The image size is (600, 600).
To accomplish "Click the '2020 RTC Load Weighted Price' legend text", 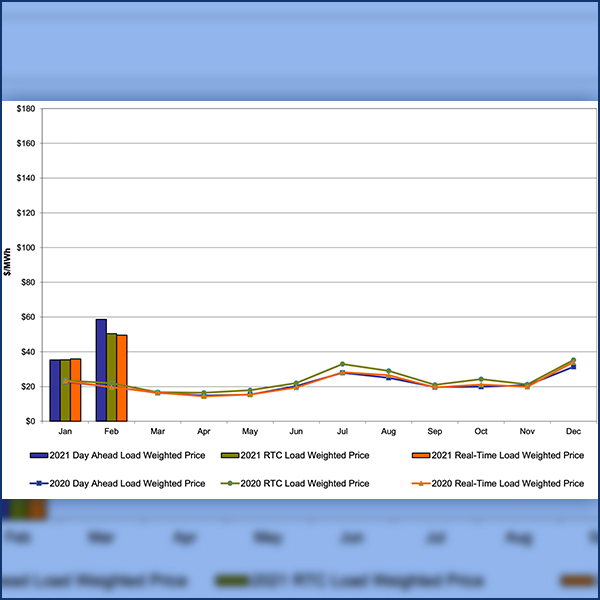I will pyautogui.click(x=311, y=483).
